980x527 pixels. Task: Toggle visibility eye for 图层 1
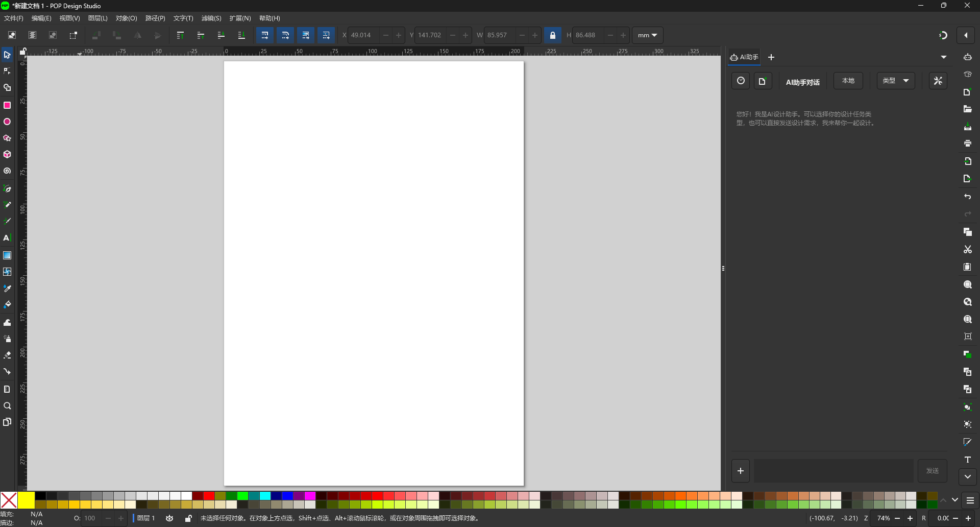click(x=169, y=518)
